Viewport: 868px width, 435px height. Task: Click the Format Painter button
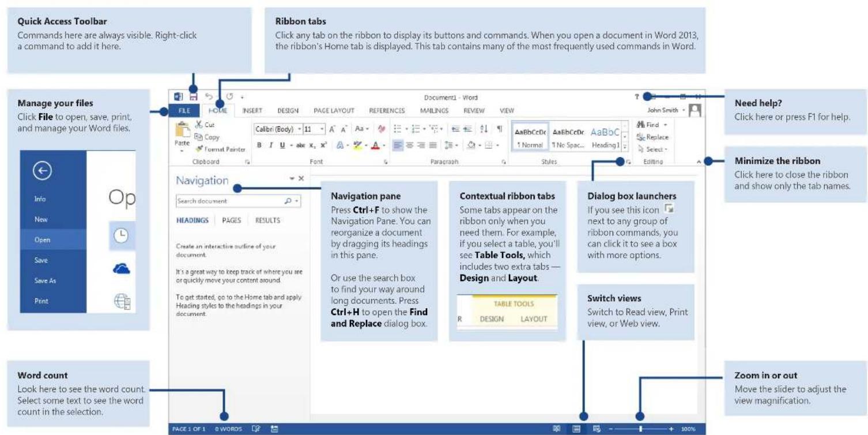pyautogui.click(x=220, y=149)
